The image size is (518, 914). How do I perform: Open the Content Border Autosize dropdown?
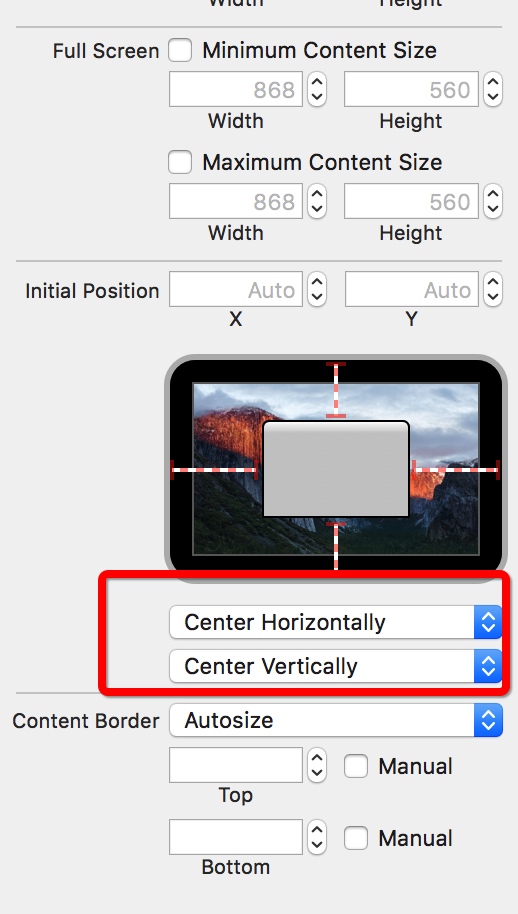336,720
